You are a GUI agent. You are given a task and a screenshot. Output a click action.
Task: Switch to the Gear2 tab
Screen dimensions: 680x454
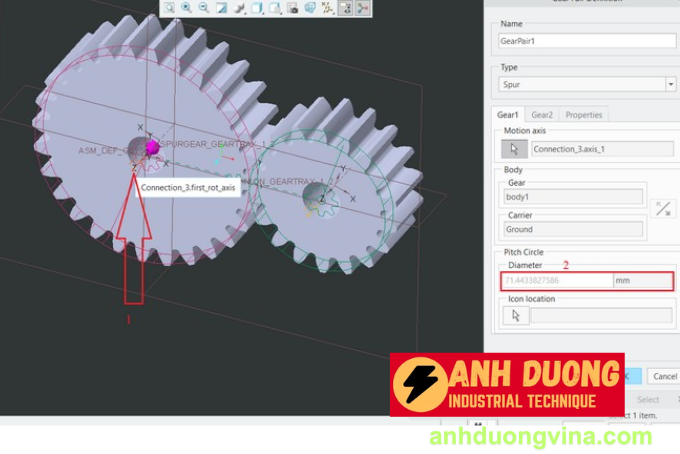(x=542, y=115)
